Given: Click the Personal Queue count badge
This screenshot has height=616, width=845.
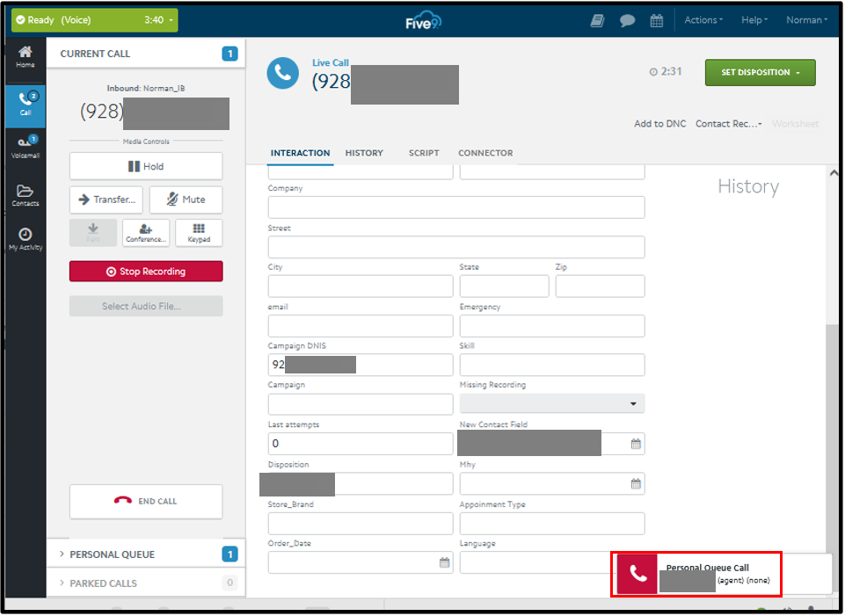Looking at the screenshot, I should tap(229, 554).
